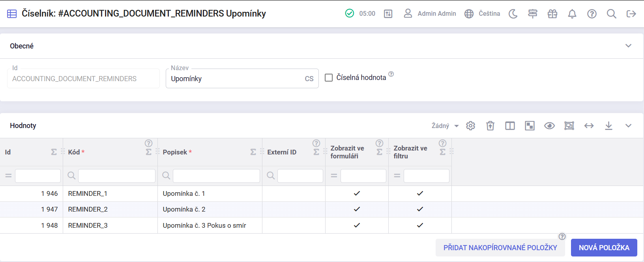Show help above Přidat nakopírované položky
This screenshot has width=644, height=262.
562,236
